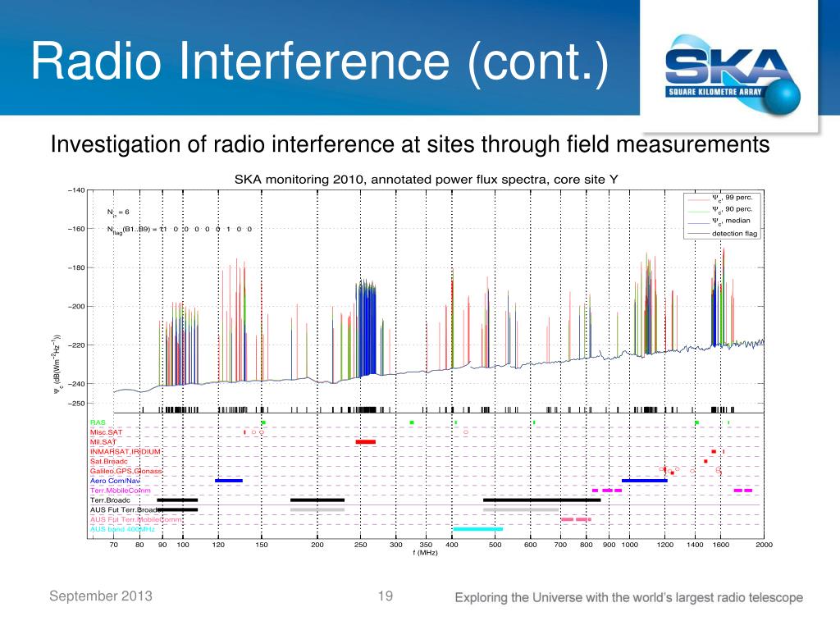Click x-axis tick label "600"

click(x=531, y=545)
